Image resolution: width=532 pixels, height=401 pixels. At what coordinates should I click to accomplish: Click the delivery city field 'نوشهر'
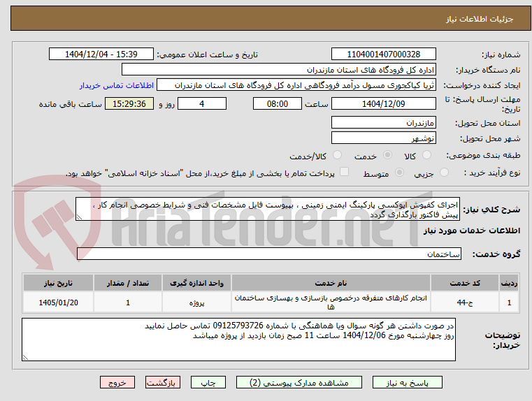[383, 138]
